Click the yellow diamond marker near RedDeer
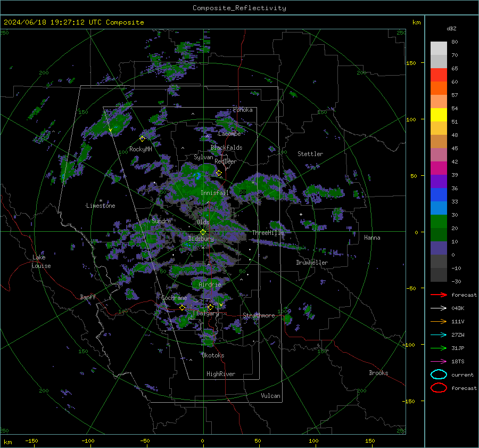The width and height of the screenshot is (479, 448). point(219,173)
